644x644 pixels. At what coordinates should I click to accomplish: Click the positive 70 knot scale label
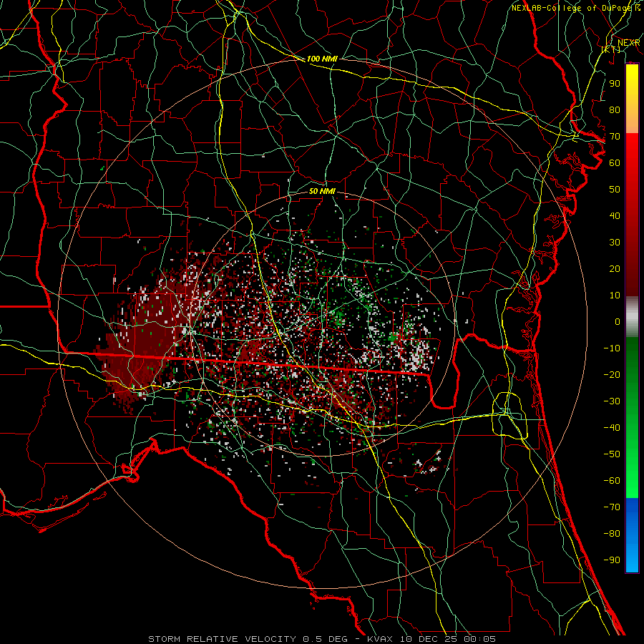[x=615, y=137]
